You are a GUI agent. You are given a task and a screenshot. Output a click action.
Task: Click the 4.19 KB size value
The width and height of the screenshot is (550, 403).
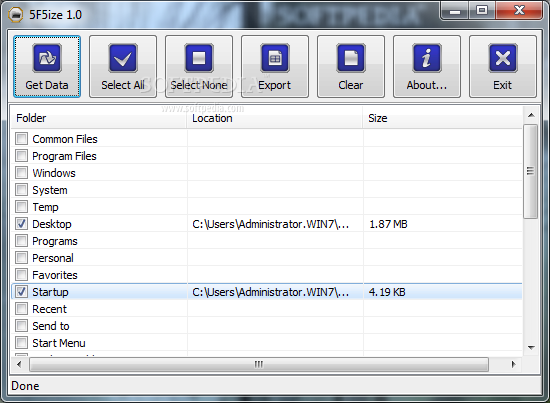387,292
